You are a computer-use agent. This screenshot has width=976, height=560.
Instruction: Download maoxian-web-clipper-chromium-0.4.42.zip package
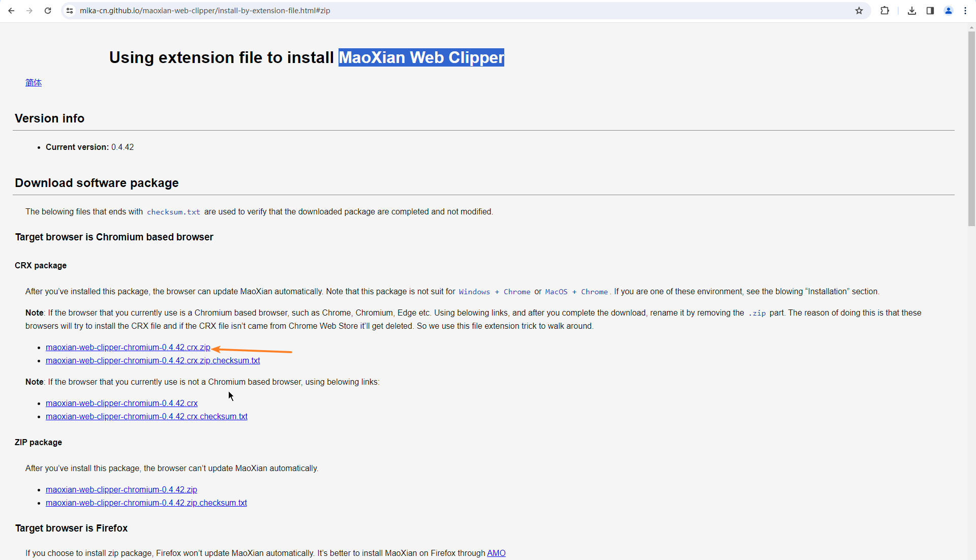121,490
